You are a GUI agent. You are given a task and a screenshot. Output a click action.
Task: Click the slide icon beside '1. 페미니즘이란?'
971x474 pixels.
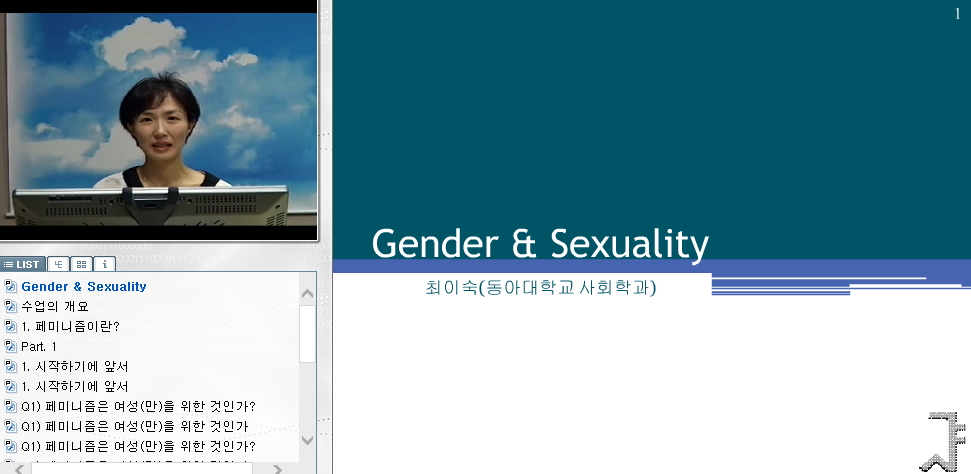coord(11,327)
